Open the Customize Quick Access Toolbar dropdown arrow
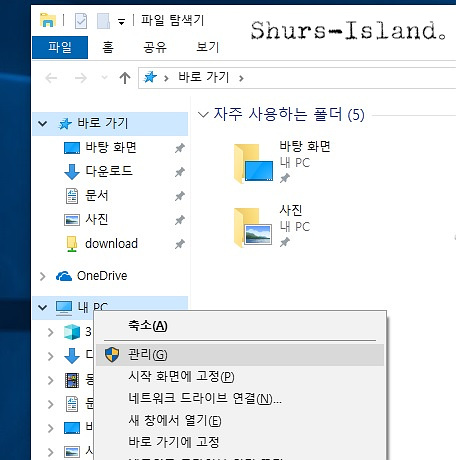The width and height of the screenshot is (456, 460). (x=122, y=22)
